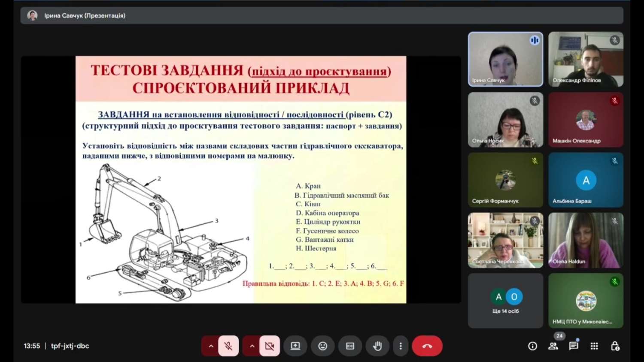Toggle closed captions button
Screen dimensions: 644x362
pos(350,346)
